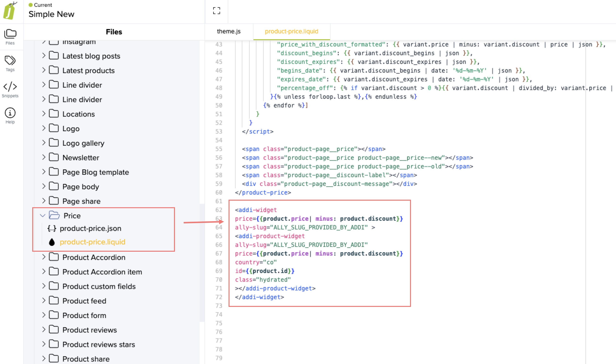Click the liquid drop icon of product-price.liquid
The image size is (616, 364).
tap(52, 242)
